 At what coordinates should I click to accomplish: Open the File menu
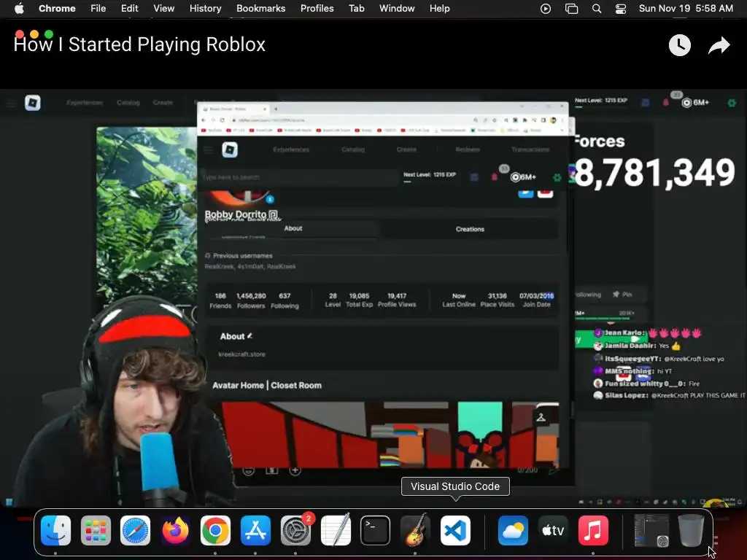tap(98, 9)
